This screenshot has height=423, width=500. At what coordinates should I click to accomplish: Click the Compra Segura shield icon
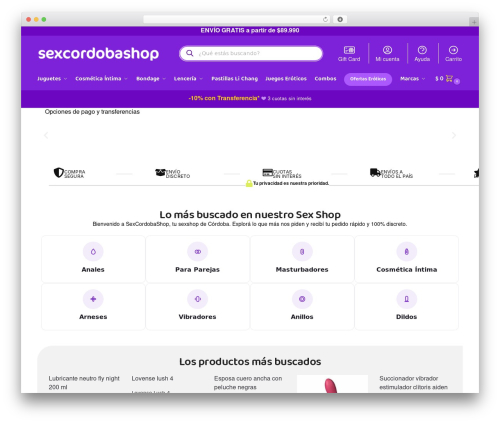pos(59,173)
